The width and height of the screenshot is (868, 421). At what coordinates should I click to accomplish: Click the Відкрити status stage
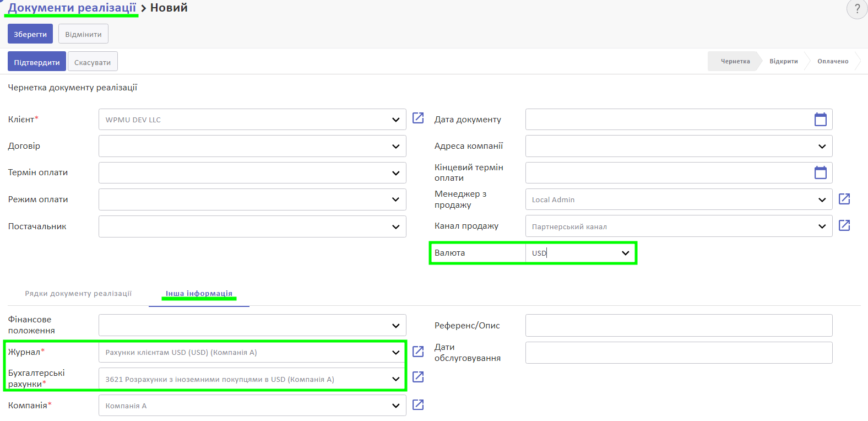784,61
